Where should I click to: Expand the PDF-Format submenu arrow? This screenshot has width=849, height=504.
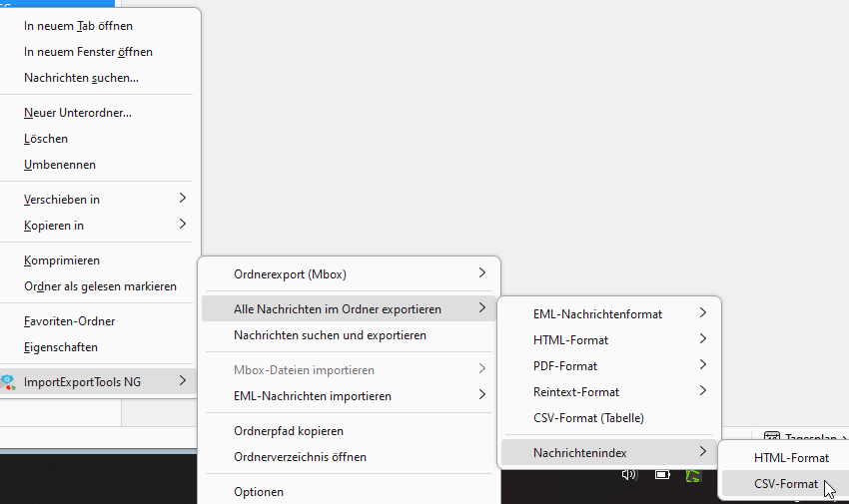(703, 365)
